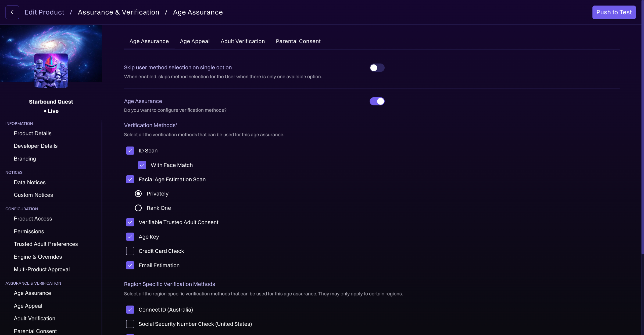Click Edit Product breadcrumb link
This screenshot has width=644, height=335.
tap(44, 12)
